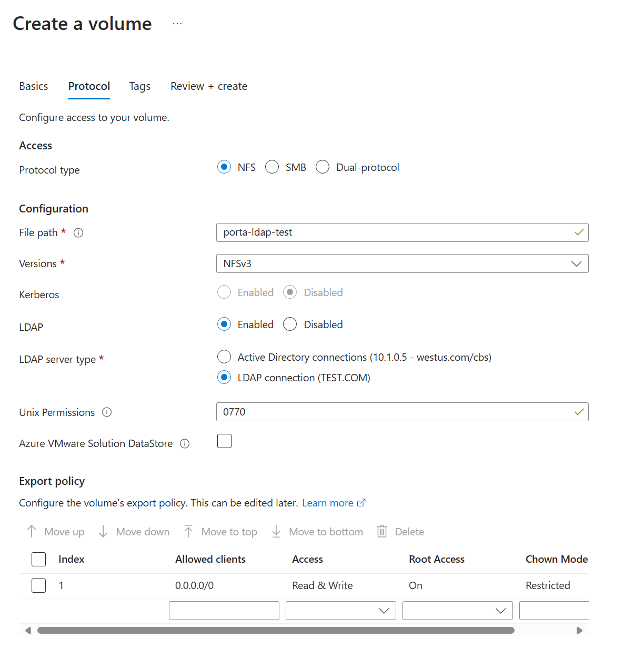This screenshot has width=644, height=670.
Task: Click the Move down icon
Action: pos(103,532)
